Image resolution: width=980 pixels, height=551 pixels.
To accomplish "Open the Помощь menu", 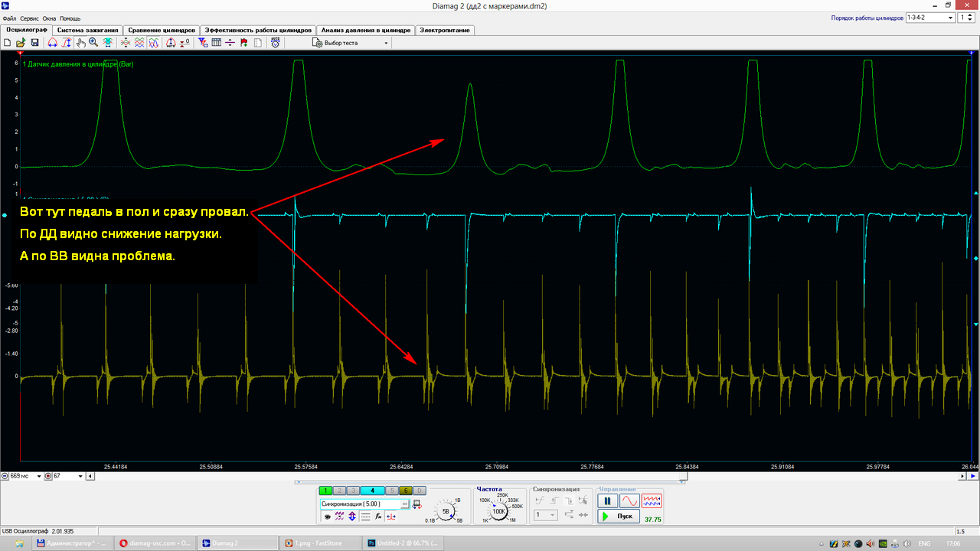I will pyautogui.click(x=70, y=18).
